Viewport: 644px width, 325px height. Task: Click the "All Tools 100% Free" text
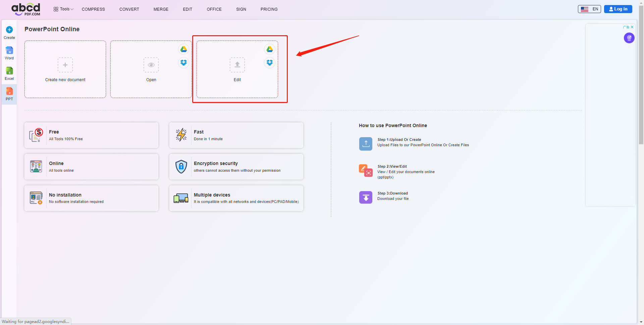click(x=66, y=139)
